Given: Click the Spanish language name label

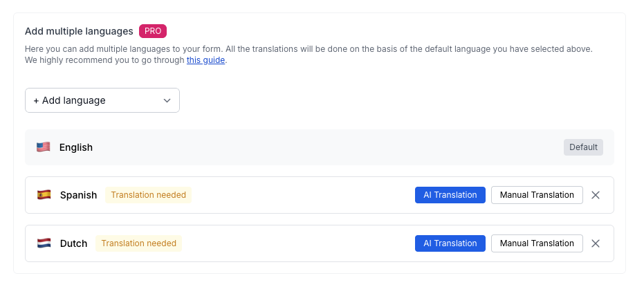Looking at the screenshot, I should (78, 195).
